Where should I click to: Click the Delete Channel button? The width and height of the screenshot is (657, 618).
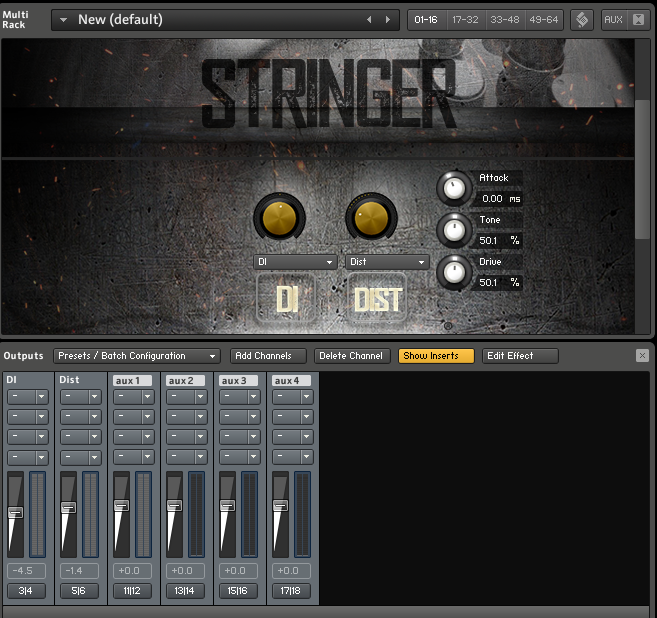(x=352, y=356)
